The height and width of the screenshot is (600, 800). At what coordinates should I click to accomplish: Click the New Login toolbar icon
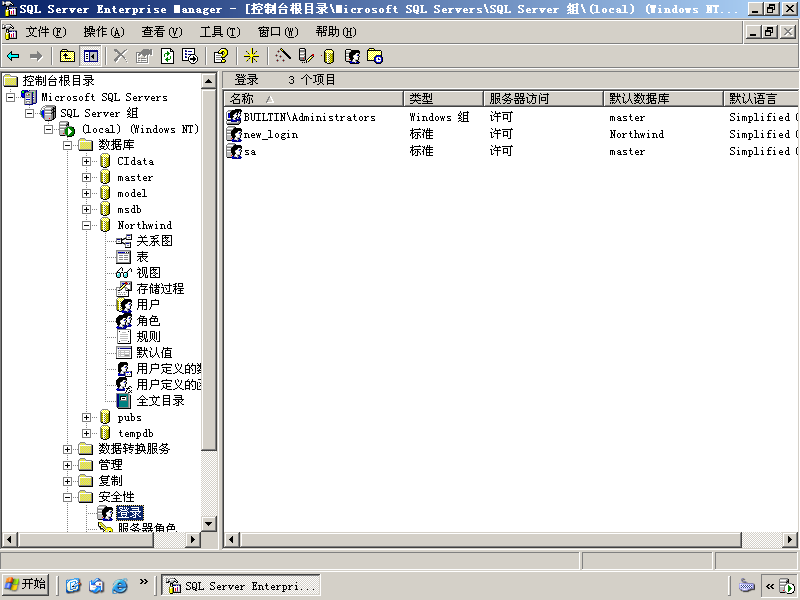click(352, 56)
